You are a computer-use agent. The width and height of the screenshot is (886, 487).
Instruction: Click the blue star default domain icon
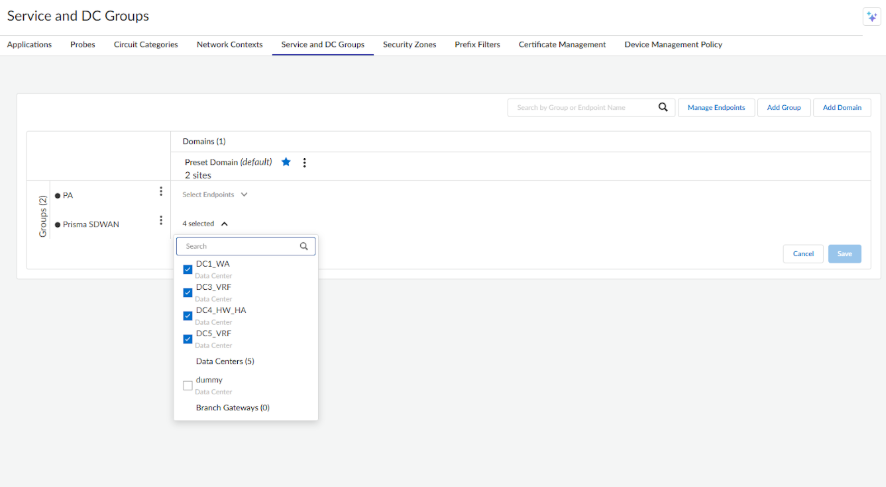286,162
